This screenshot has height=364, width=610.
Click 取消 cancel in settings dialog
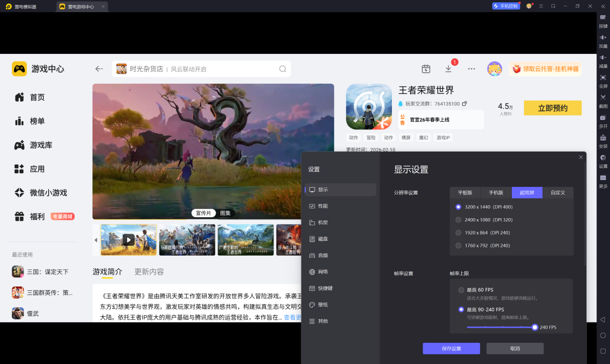point(515,349)
